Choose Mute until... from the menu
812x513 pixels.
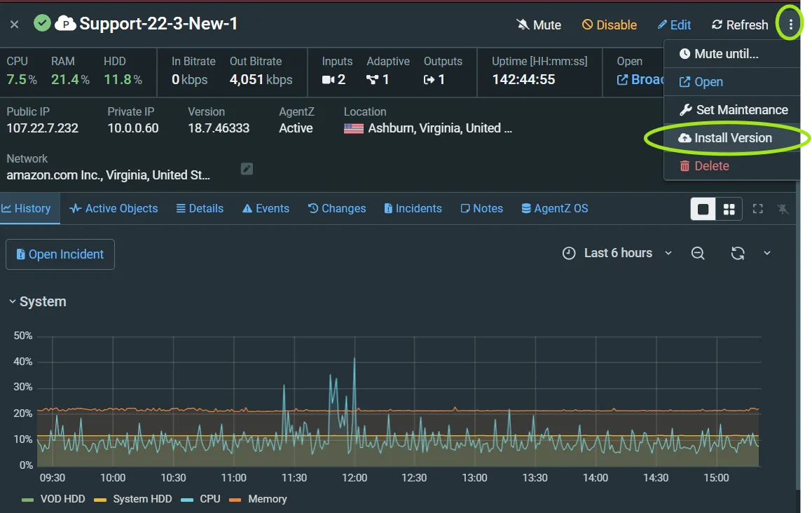731,54
